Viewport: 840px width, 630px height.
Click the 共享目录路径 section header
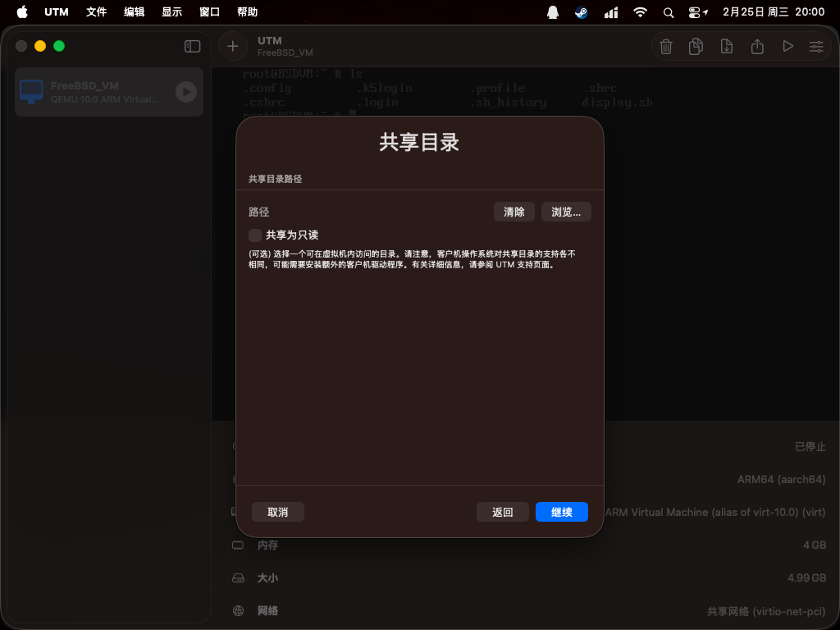tap(276, 179)
